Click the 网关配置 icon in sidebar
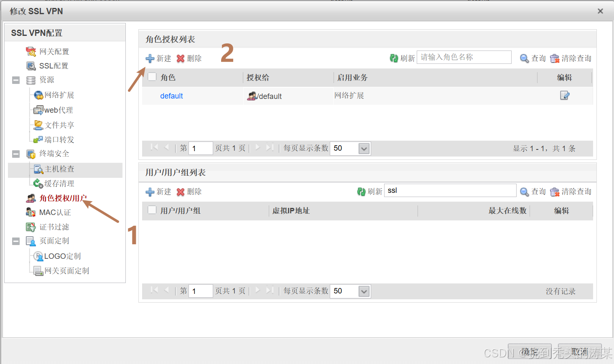Viewport: 614px width, 364px height. (x=31, y=51)
